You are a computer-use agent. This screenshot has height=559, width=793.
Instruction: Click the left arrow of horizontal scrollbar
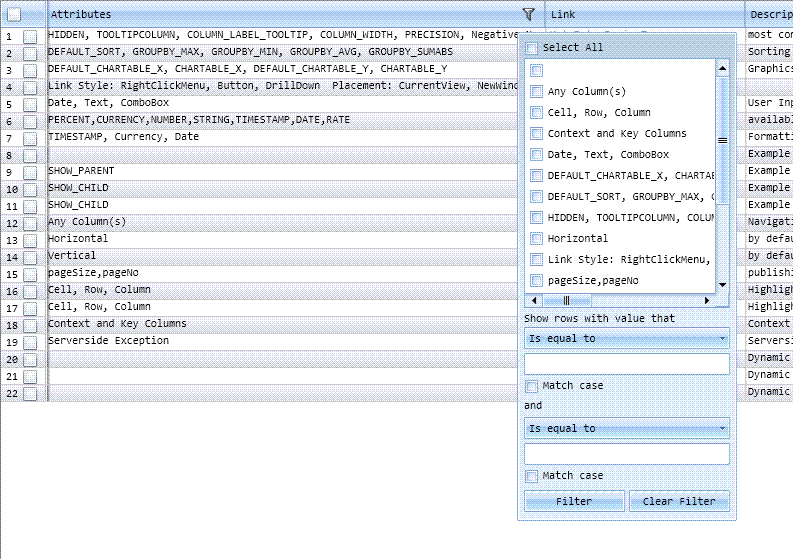[532, 300]
